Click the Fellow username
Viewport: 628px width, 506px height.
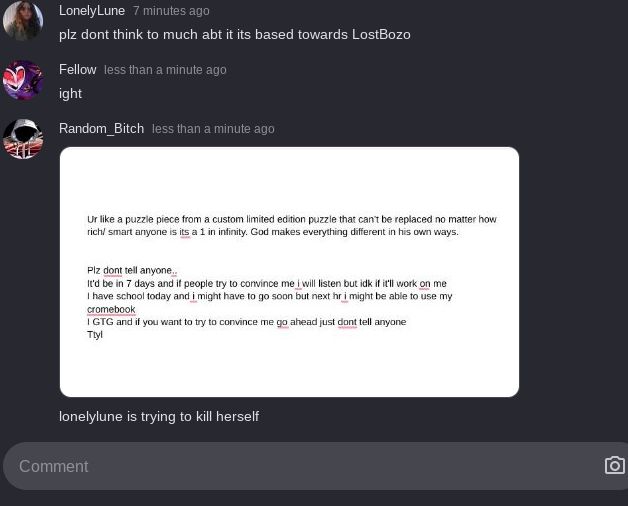click(x=78, y=70)
